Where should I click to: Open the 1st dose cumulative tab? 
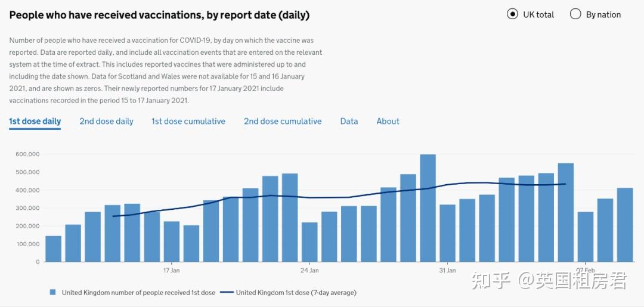pyautogui.click(x=188, y=121)
